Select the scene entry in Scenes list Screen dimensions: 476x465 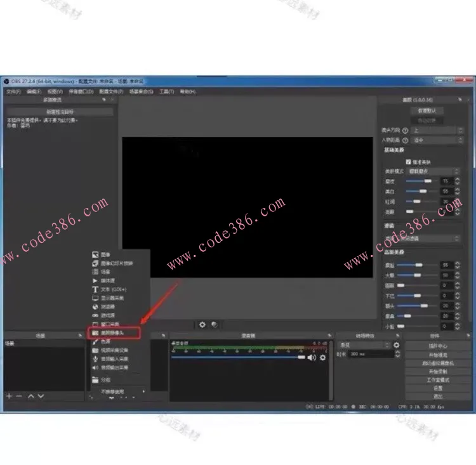tap(44, 343)
